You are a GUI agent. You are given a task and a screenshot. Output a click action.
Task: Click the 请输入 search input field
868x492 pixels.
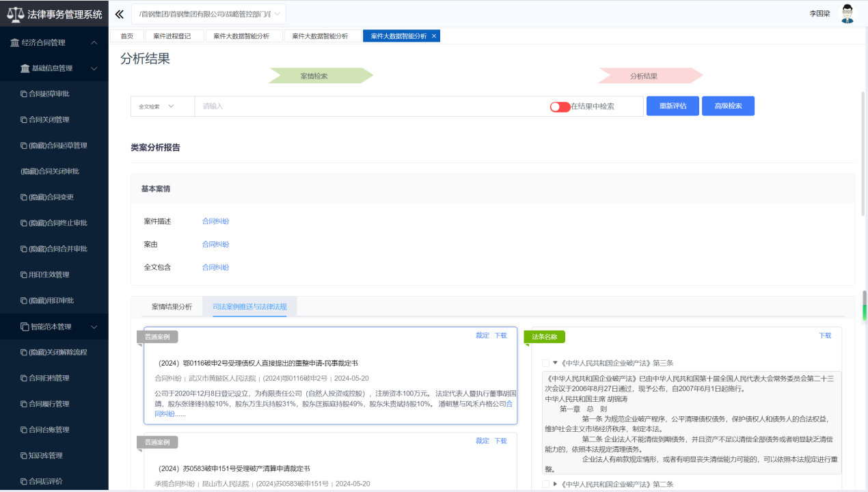(x=369, y=107)
